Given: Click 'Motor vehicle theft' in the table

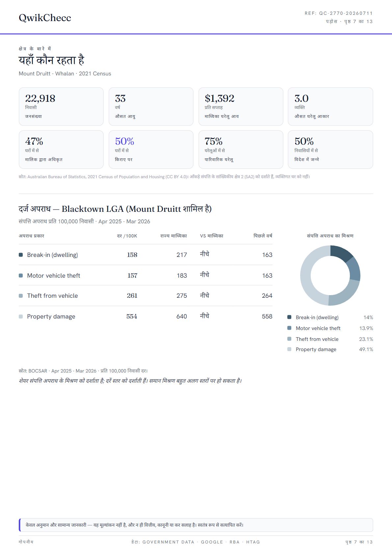Looking at the screenshot, I should tap(54, 276).
